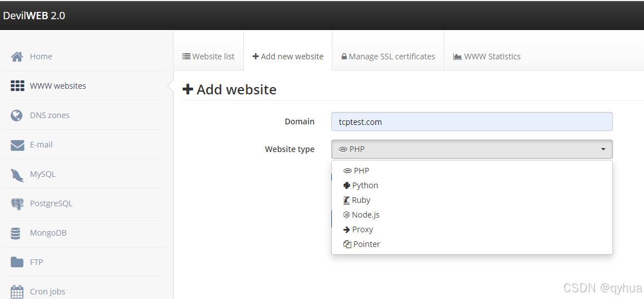Screen dimensions: 644x299
Task: Select Python from website type list
Action: pyautogui.click(x=365, y=185)
